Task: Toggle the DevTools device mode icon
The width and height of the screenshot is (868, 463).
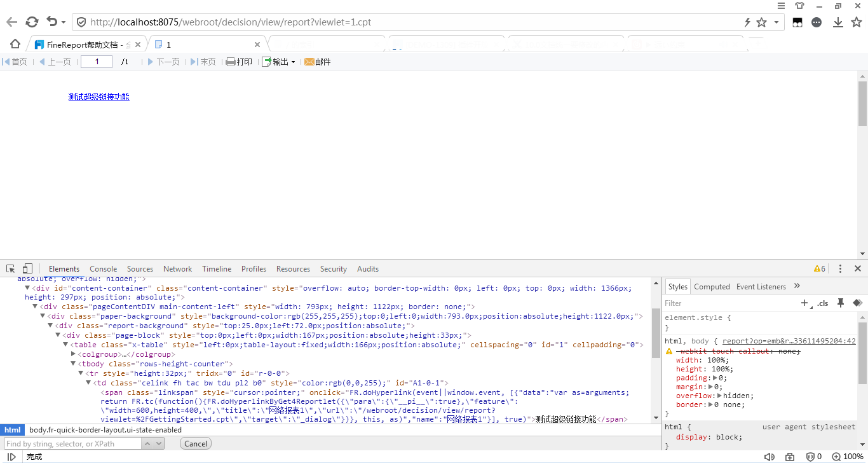Action: coord(27,268)
